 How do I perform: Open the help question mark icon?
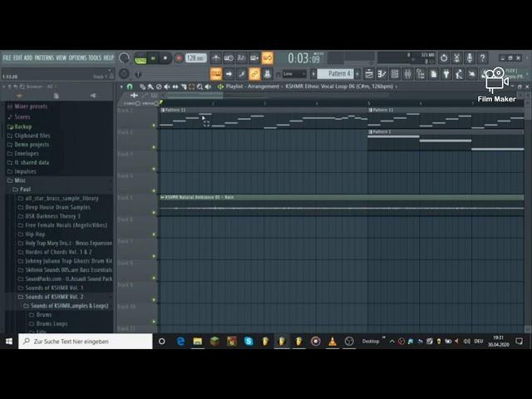[482, 58]
